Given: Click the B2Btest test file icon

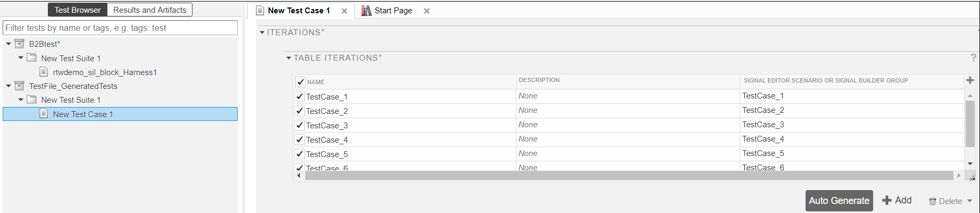Looking at the screenshot, I should 19,44.
